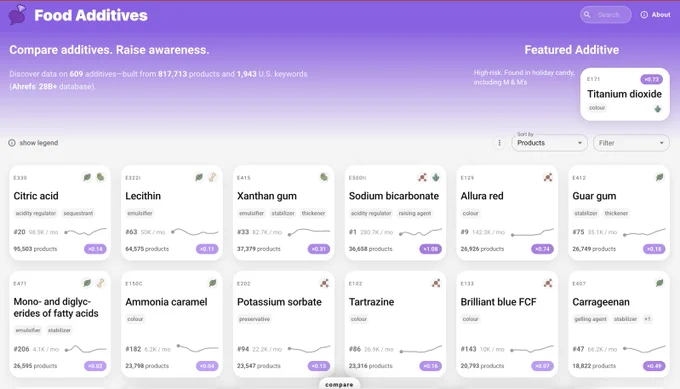Click the Featured Additive heading
The height and width of the screenshot is (389, 680).
click(x=572, y=50)
